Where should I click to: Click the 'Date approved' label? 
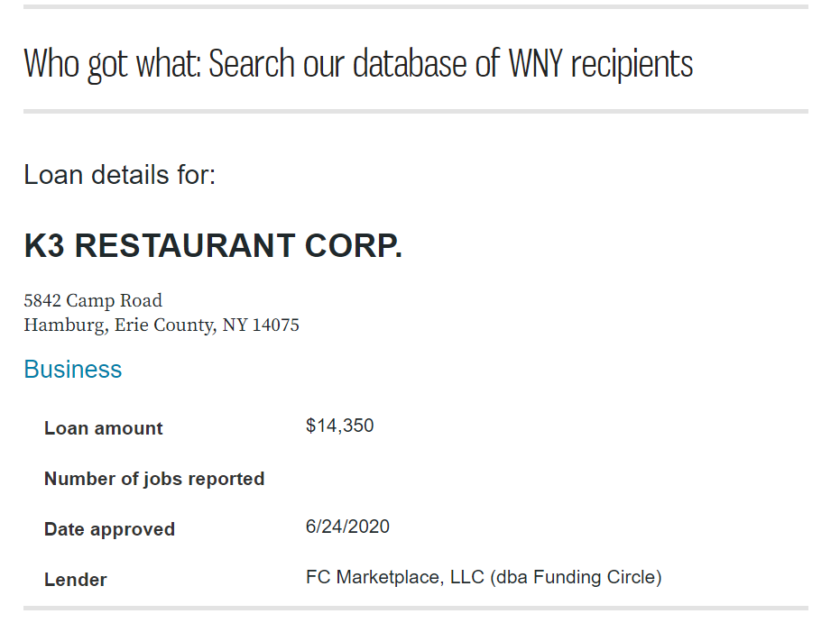point(109,529)
